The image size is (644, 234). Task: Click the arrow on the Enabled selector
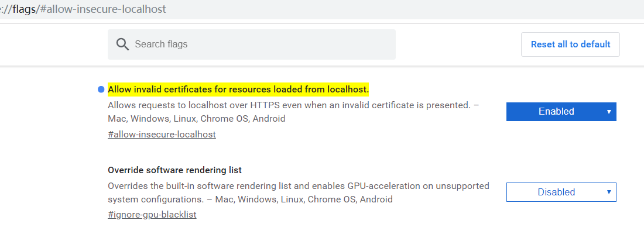tap(609, 112)
